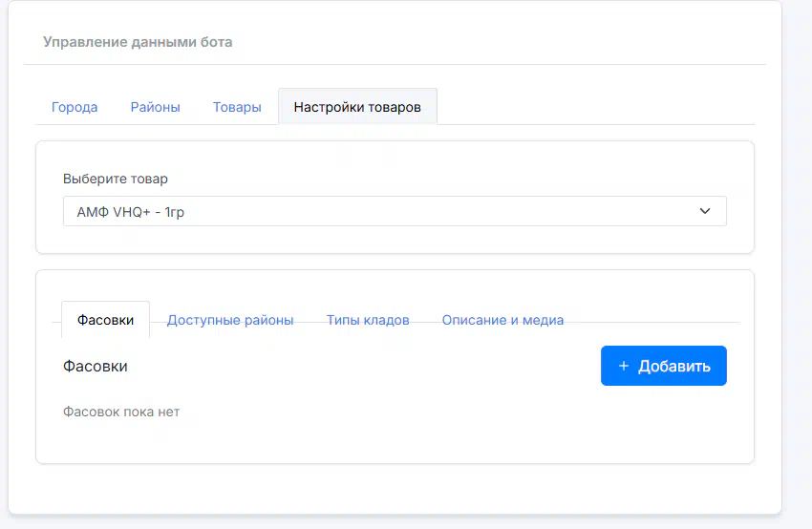This screenshot has height=529, width=812.
Task: Click the Выберите товар field label
Action: click(116, 179)
